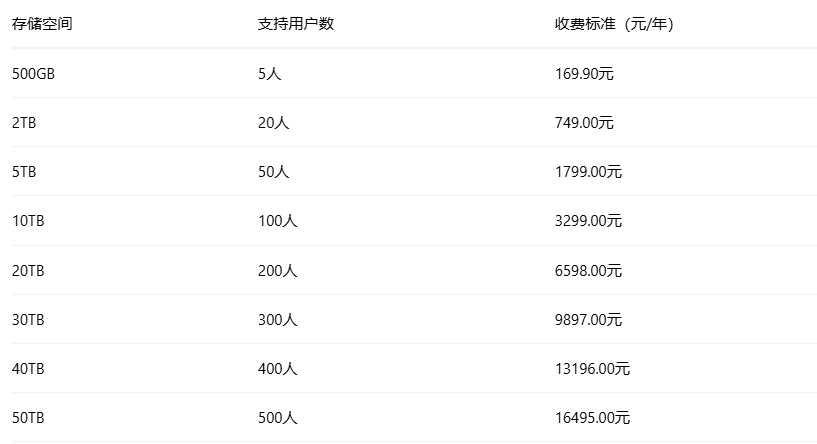This screenshot has height=444, width=817.
Task: Select the 40TB storage cell
Action: (x=28, y=369)
